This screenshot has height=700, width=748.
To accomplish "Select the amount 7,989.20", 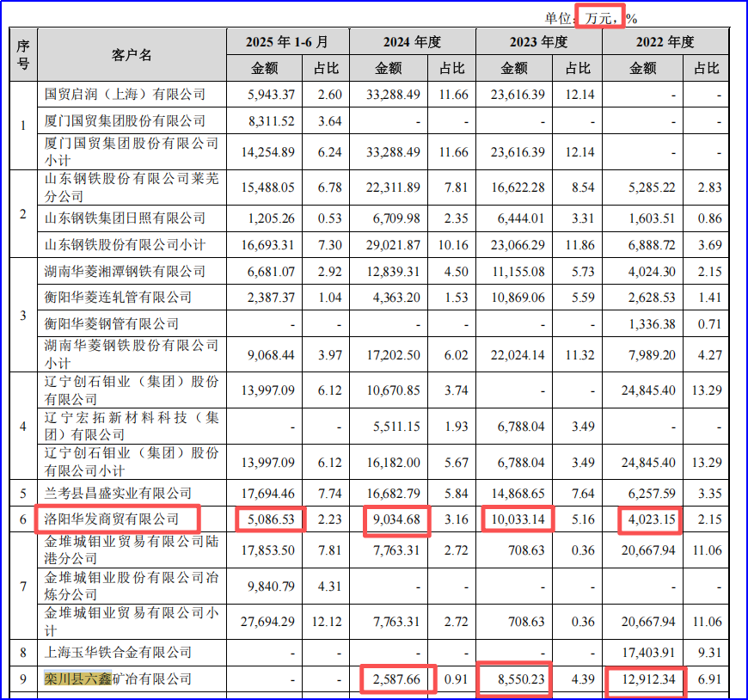I will coord(652,355).
